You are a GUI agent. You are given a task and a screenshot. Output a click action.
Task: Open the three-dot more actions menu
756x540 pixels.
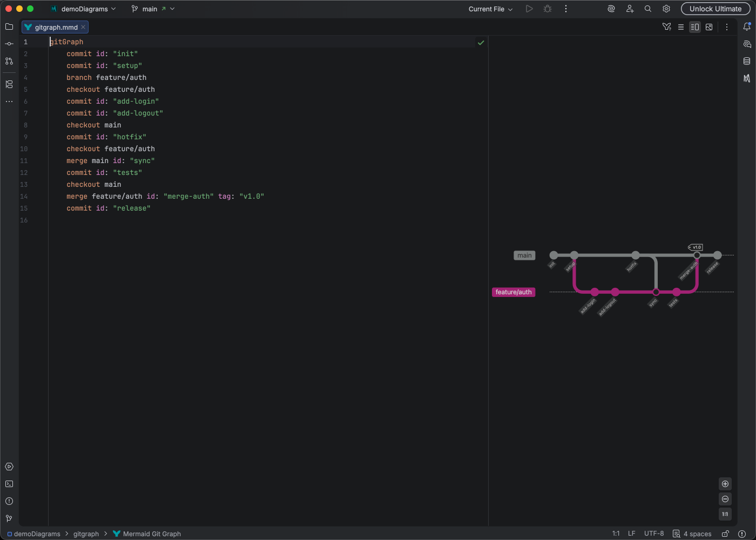click(565, 9)
